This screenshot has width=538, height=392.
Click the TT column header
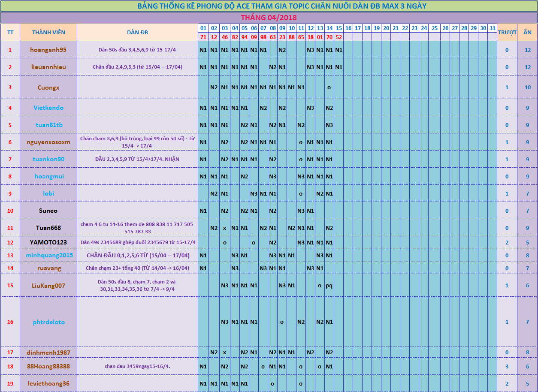tap(10, 33)
